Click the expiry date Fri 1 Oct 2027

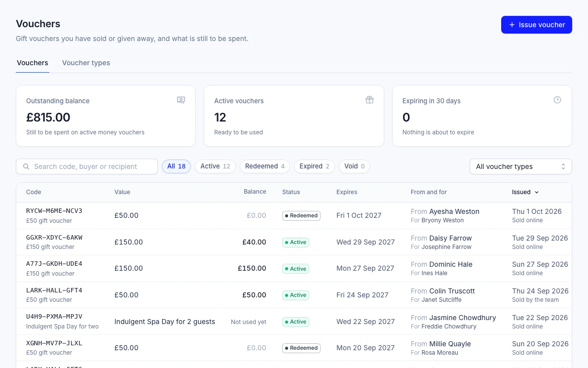[359, 215]
